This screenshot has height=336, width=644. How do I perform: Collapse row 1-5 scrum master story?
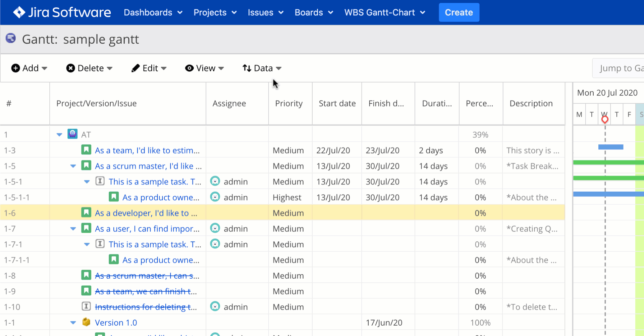point(73,166)
